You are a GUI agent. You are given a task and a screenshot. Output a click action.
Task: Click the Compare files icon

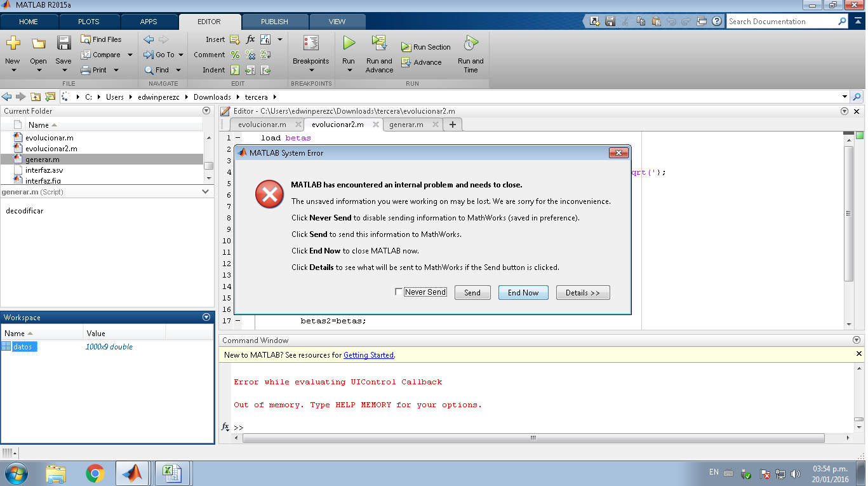tap(86, 55)
